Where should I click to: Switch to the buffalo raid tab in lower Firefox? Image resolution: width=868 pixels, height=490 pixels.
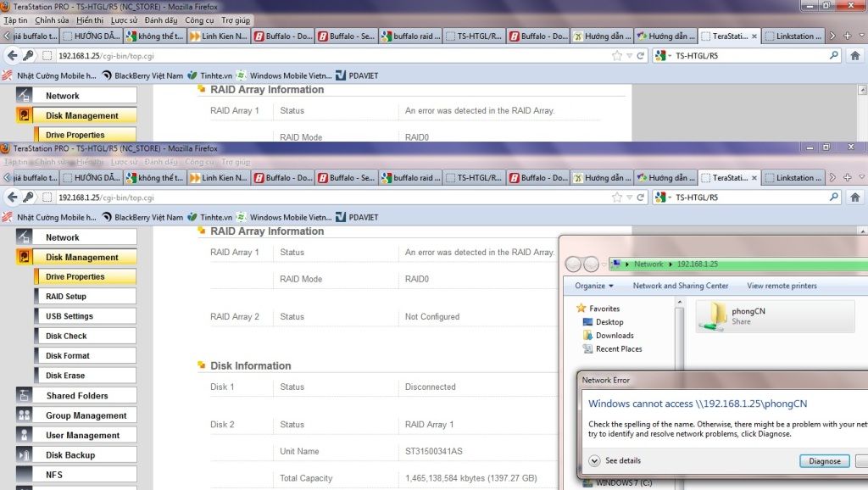(x=411, y=178)
